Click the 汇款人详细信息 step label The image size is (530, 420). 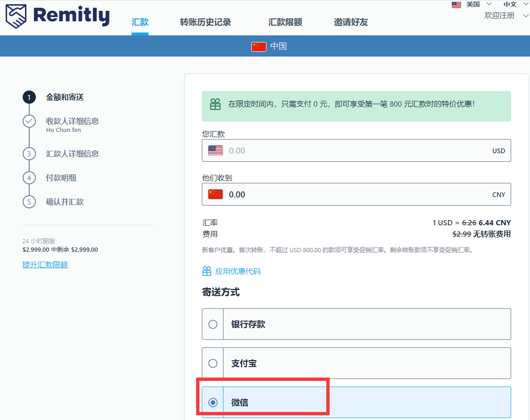point(72,154)
